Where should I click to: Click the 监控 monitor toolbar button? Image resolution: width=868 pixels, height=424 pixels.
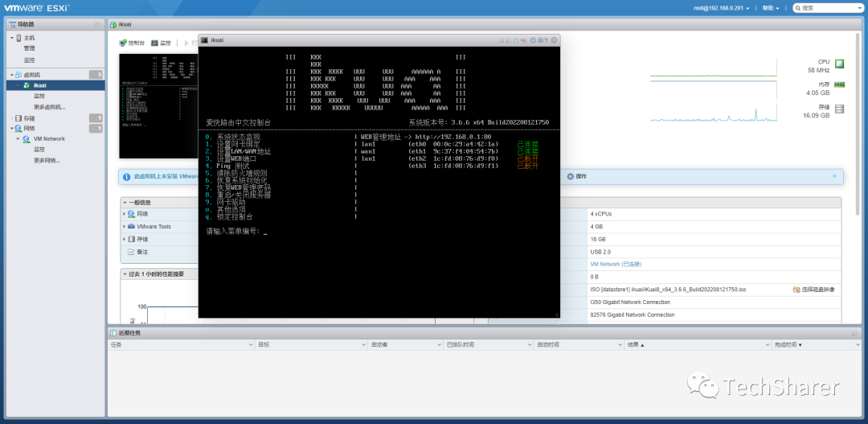click(161, 43)
